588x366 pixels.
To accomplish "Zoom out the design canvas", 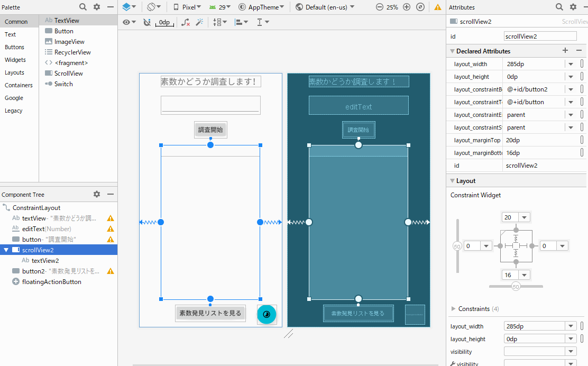I will 380,7.
